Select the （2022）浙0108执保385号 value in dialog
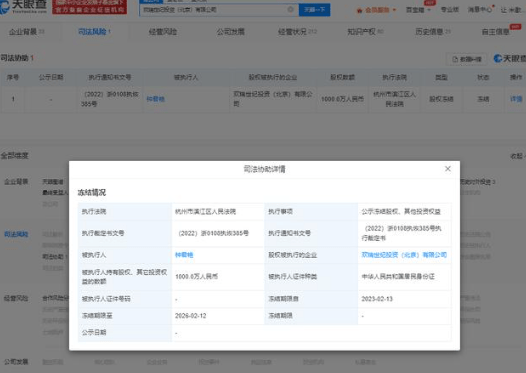526x373 pixels. tap(212, 233)
